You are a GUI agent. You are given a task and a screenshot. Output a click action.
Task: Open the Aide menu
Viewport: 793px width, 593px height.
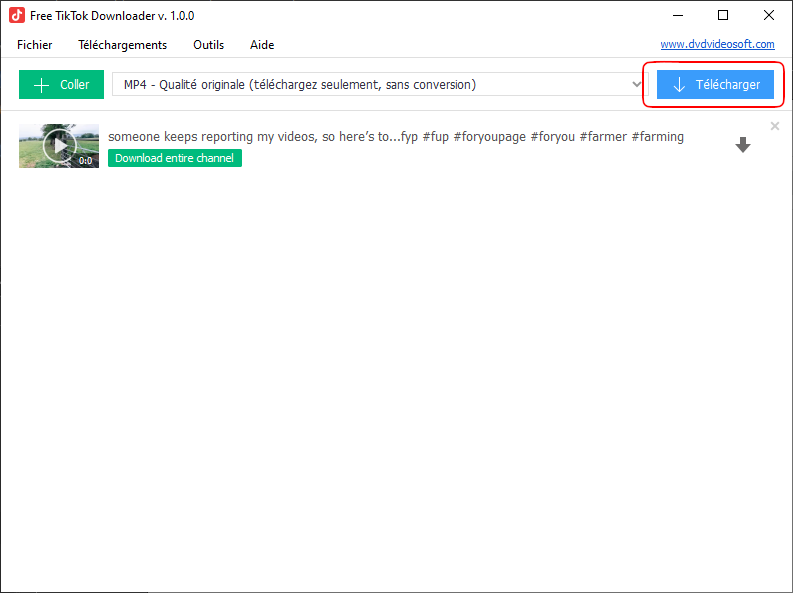(x=262, y=45)
